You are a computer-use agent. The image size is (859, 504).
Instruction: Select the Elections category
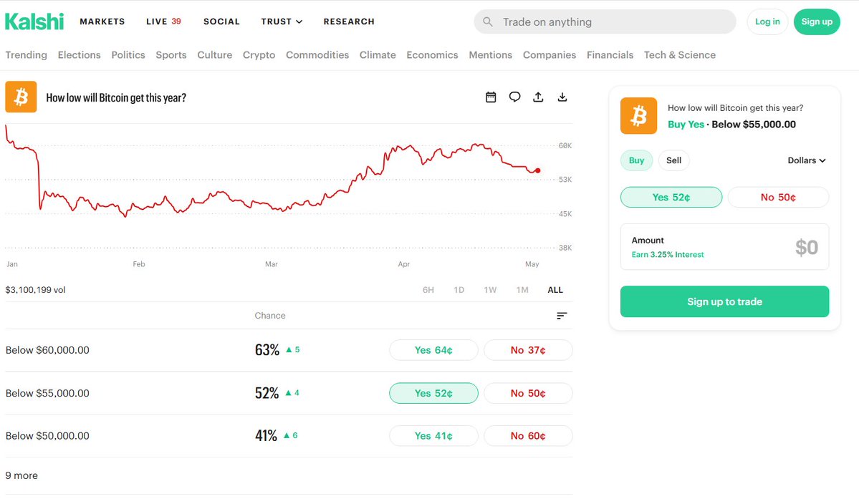pyautogui.click(x=80, y=54)
